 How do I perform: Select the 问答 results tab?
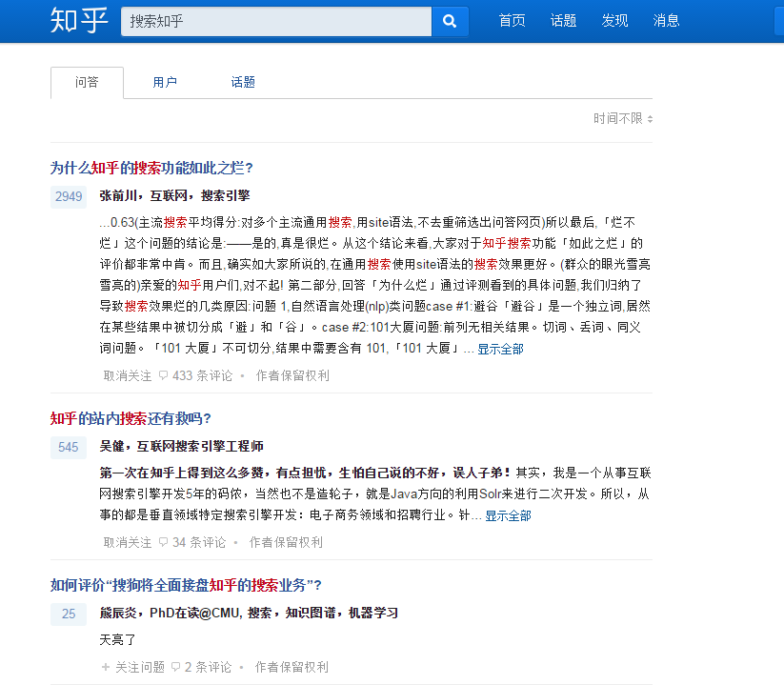[87, 83]
